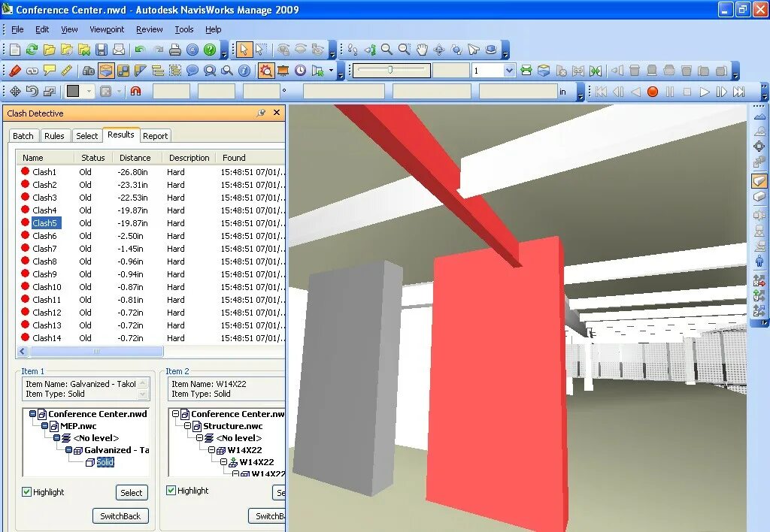The image size is (770, 532).
Task: Click the green Refresh icon
Action: click(x=32, y=50)
